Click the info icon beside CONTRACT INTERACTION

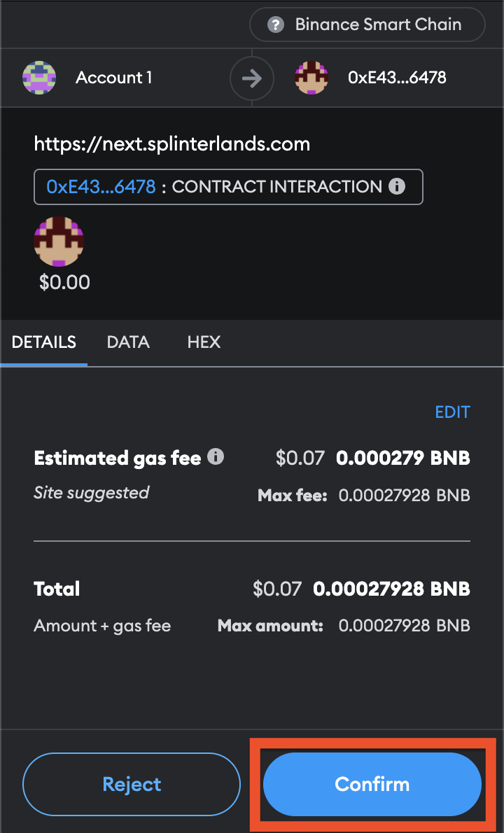click(x=397, y=186)
